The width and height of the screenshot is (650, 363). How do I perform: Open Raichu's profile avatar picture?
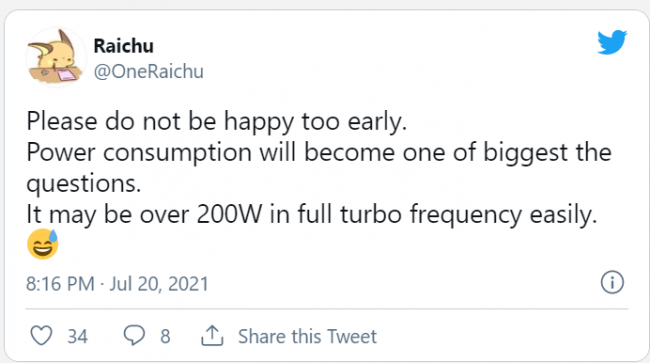pyautogui.click(x=56, y=57)
